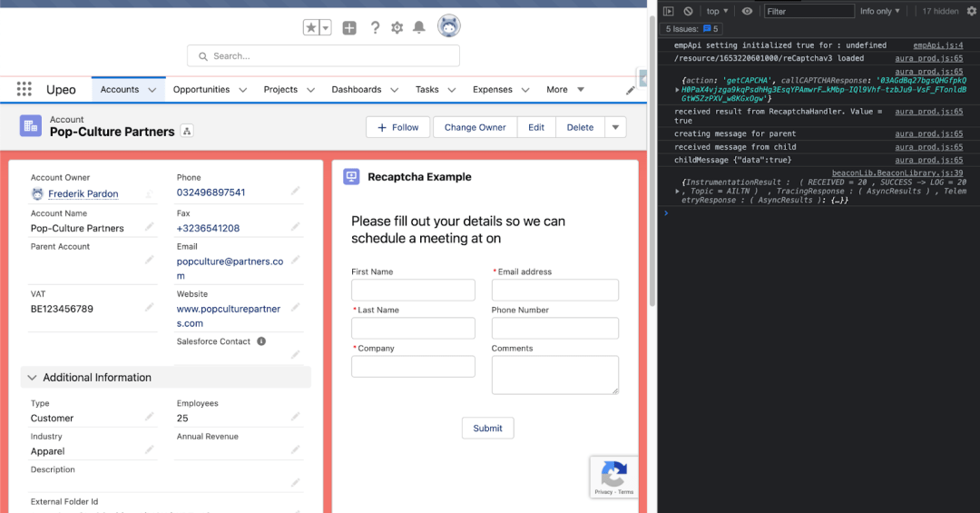Click the Comments text area
The width and height of the screenshot is (980, 513).
click(555, 375)
